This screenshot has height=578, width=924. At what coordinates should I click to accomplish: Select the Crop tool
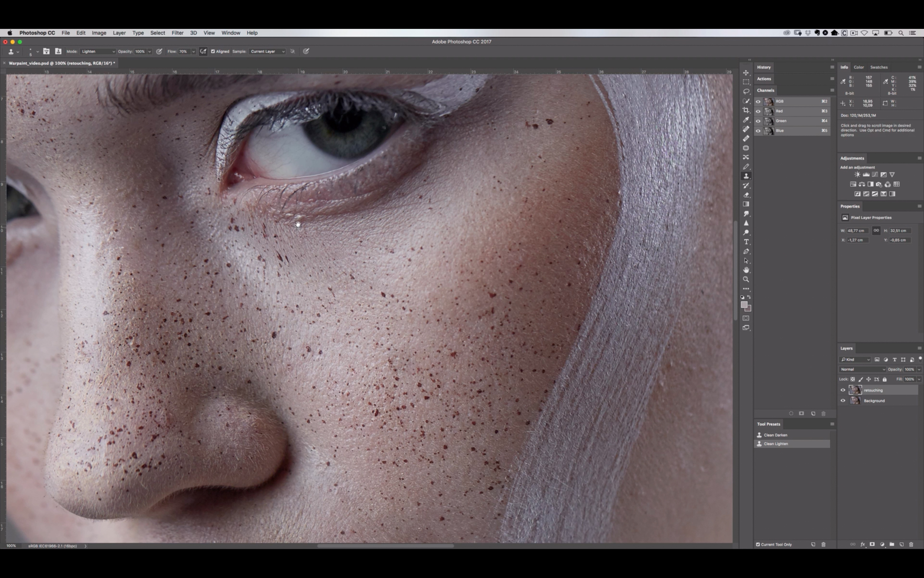point(746,109)
